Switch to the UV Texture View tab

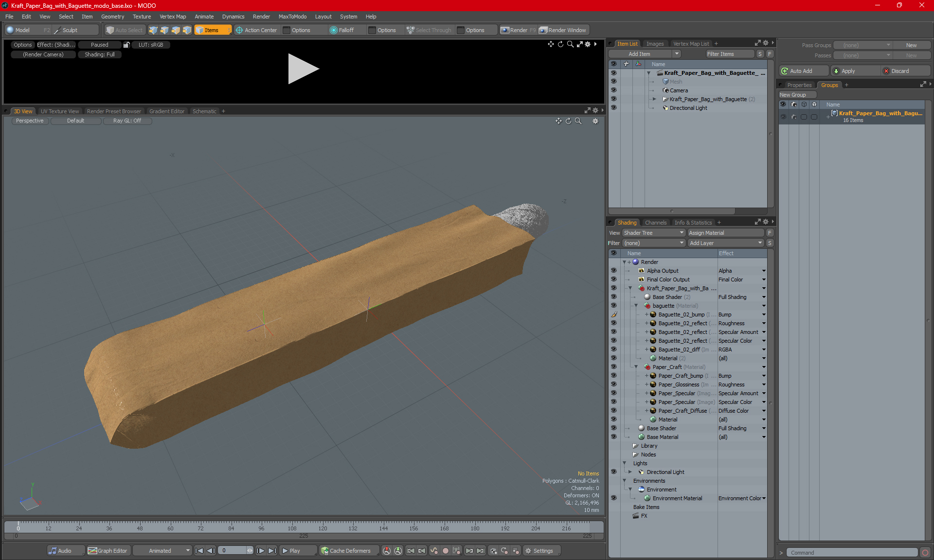click(59, 111)
